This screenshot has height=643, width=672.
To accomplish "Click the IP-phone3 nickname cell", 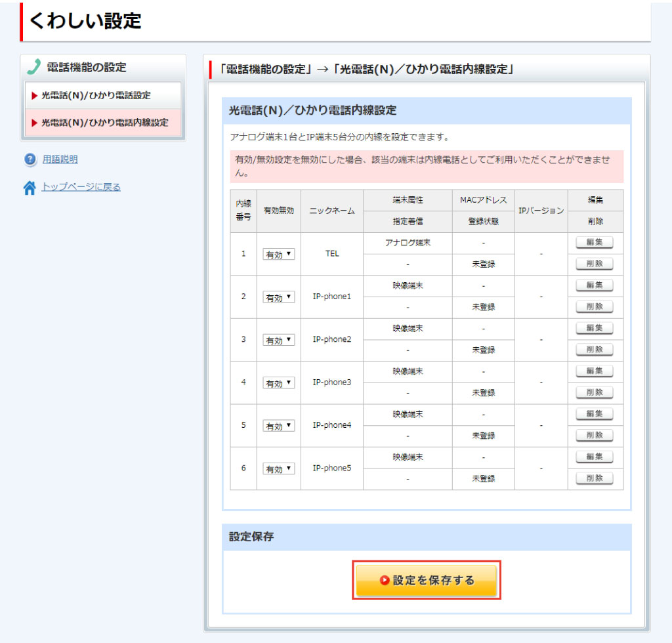I will [332, 382].
